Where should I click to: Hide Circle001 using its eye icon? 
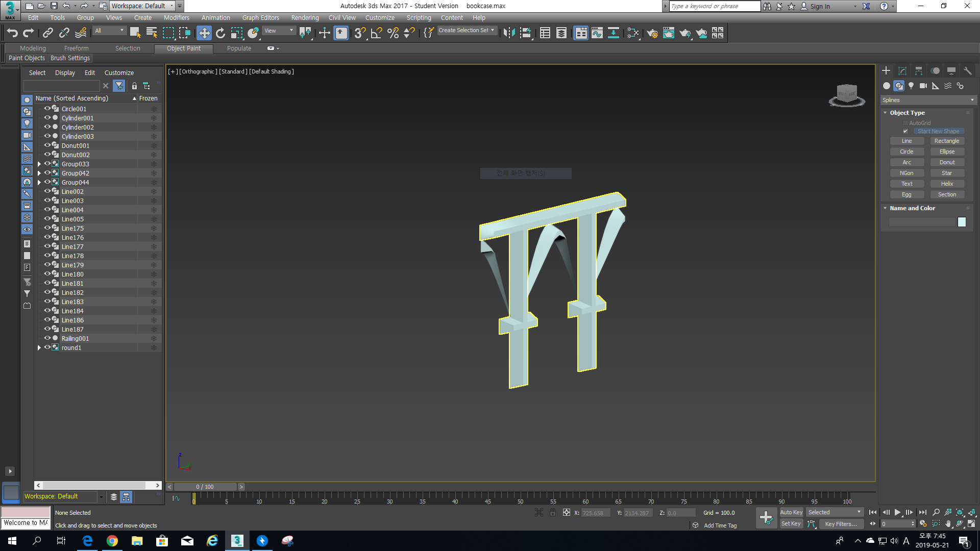pos(47,109)
